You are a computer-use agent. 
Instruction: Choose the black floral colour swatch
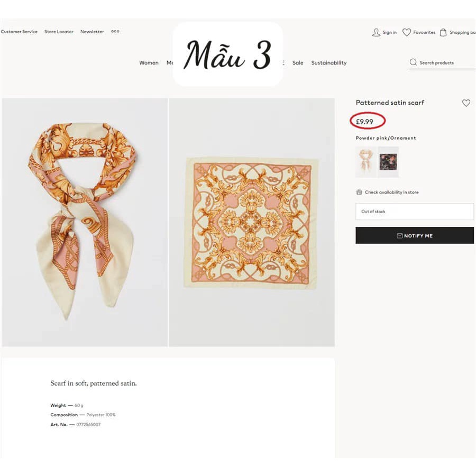pyautogui.click(x=388, y=161)
